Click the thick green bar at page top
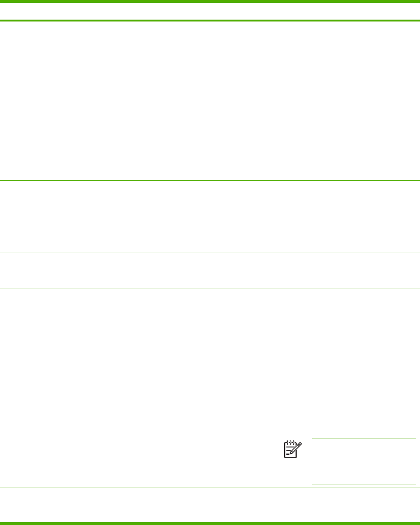420x525 pixels. [x=210, y=1]
